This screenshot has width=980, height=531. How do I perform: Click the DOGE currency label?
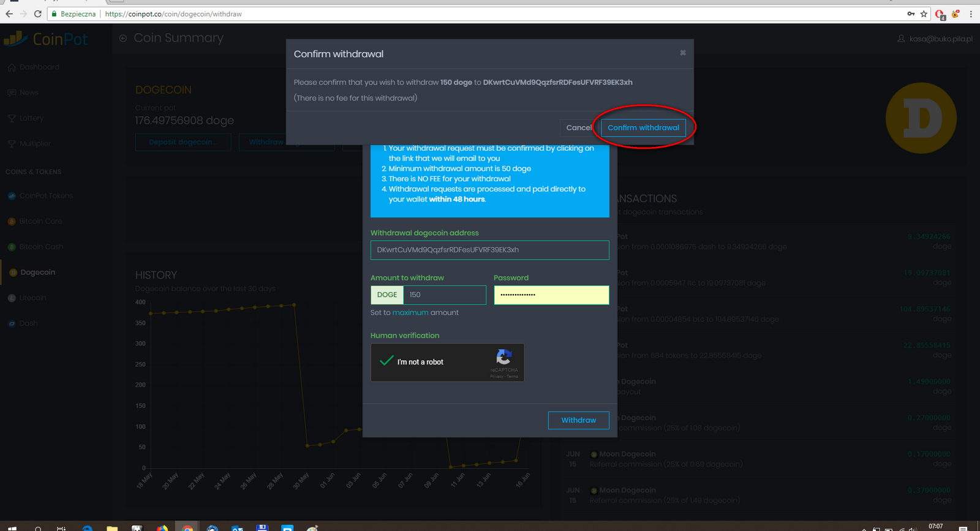pyautogui.click(x=387, y=295)
